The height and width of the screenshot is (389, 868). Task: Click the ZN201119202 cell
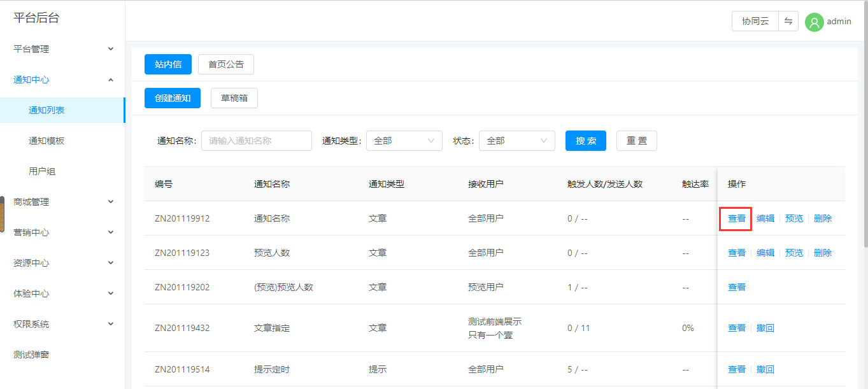[x=182, y=287]
